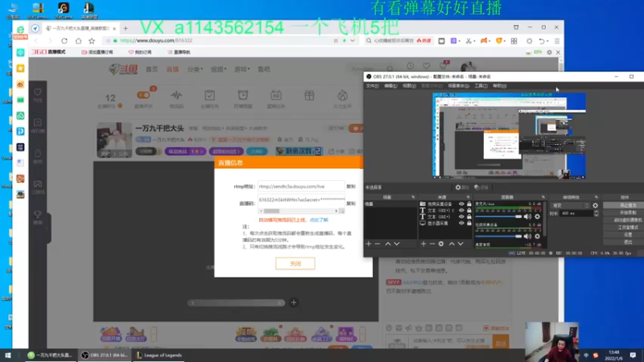Mute the second audio mixer channel speaker
This screenshot has width=644, height=362.
tap(527, 236)
